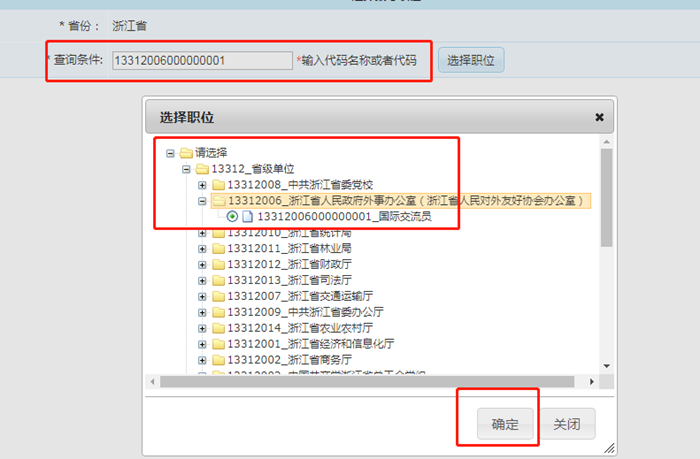
Task: Click folder icon of 13312009_中共浙江省委办公厅
Action: (x=218, y=313)
